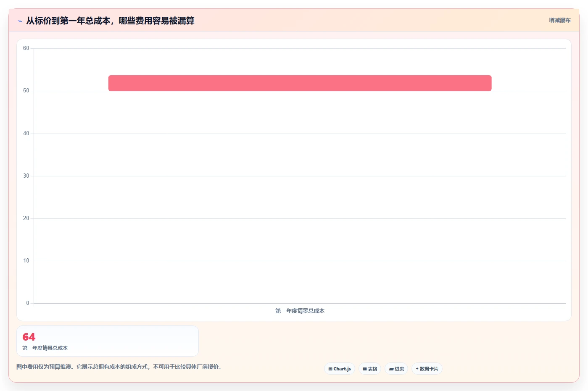This screenshot has height=391, width=588.
Task: Click the 增减瀑布 label in header
Action: coord(559,20)
